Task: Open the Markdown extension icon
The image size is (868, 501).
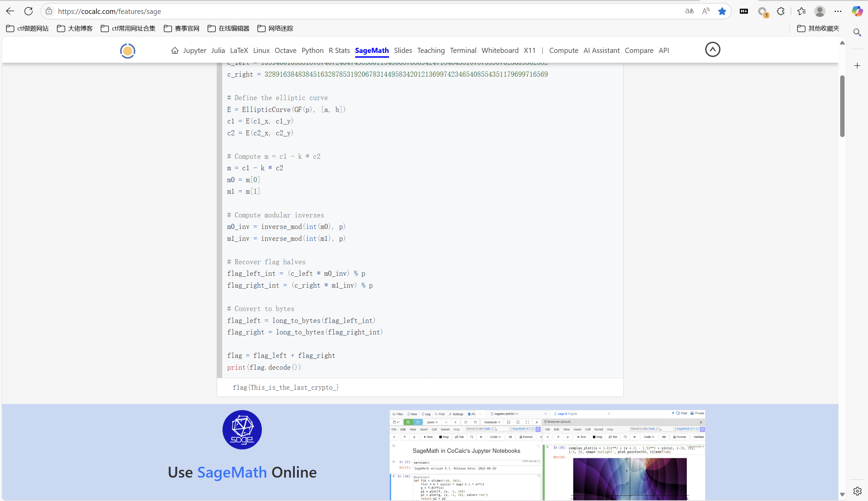Action: [x=744, y=11]
